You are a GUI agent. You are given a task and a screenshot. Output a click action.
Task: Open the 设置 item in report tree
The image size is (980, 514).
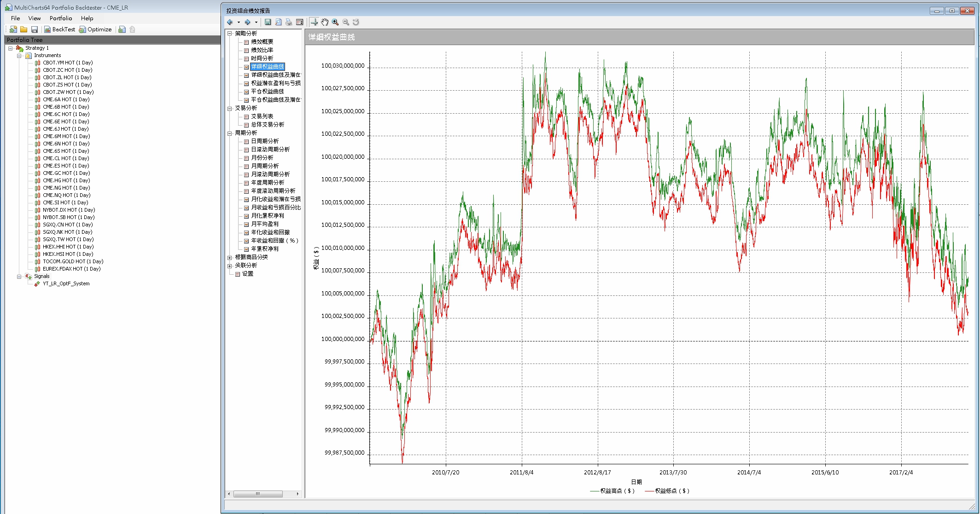tap(248, 274)
